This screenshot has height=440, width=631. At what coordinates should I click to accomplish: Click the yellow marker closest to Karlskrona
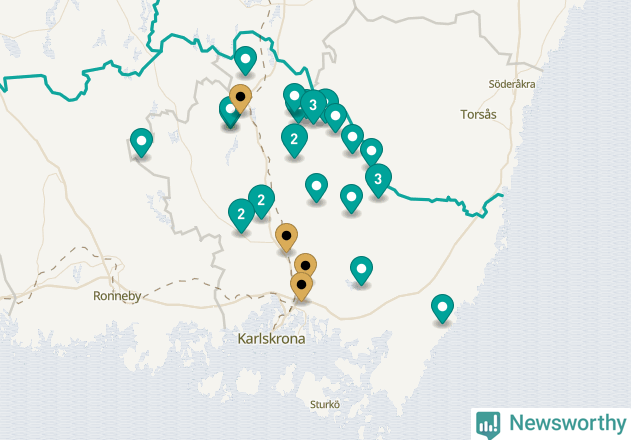[x=301, y=287]
